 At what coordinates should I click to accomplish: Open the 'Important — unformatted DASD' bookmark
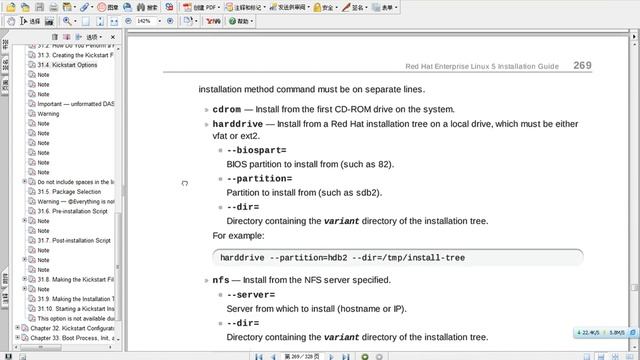[76, 104]
